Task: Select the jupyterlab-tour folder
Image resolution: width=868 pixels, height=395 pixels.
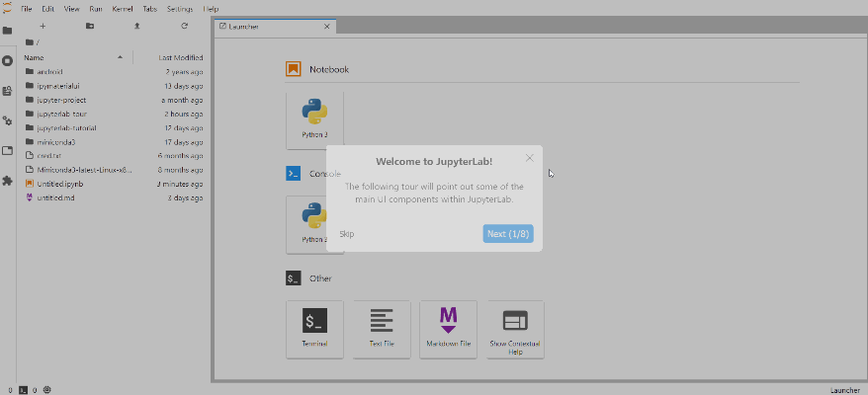Action: [x=113, y=114]
